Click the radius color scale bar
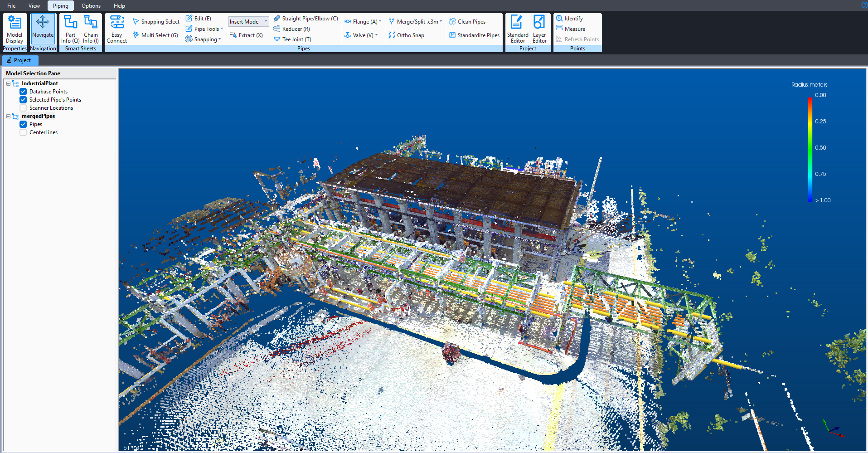This screenshot has width=868, height=453. [x=810, y=150]
